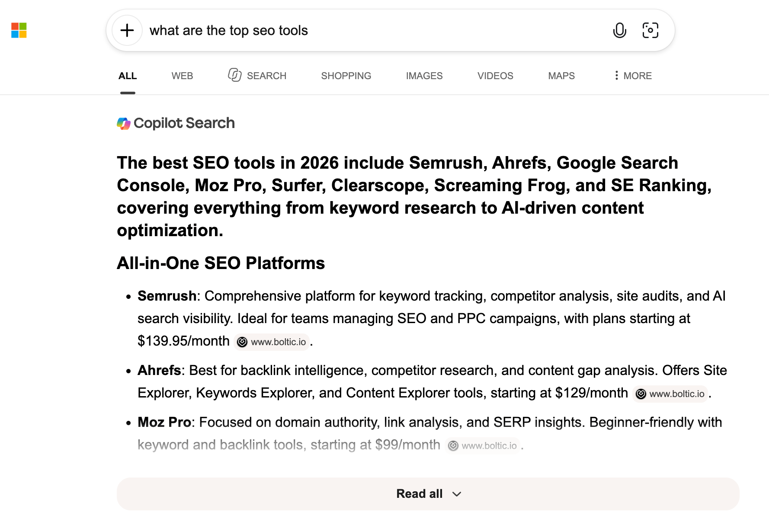
Task: Expand the answer with Read all
Action: (428, 494)
